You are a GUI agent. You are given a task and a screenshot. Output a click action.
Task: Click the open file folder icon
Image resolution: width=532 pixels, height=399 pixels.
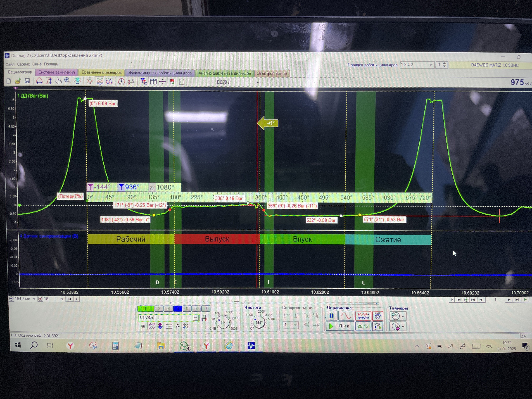click(x=18, y=81)
